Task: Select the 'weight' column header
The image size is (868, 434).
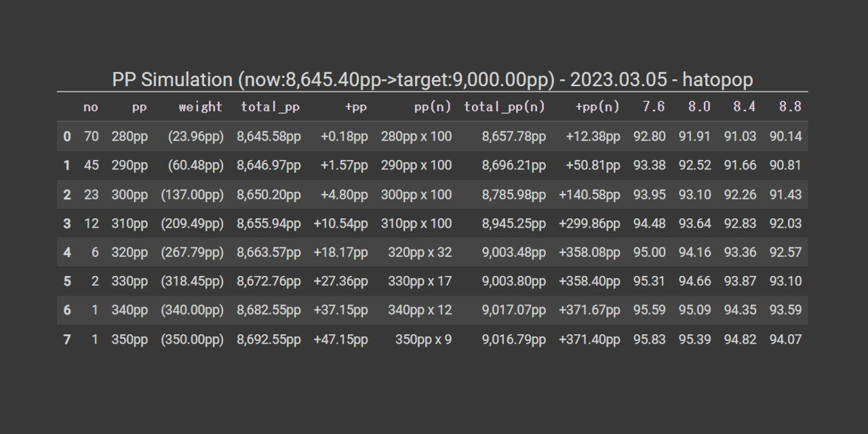Action: pyautogui.click(x=201, y=106)
